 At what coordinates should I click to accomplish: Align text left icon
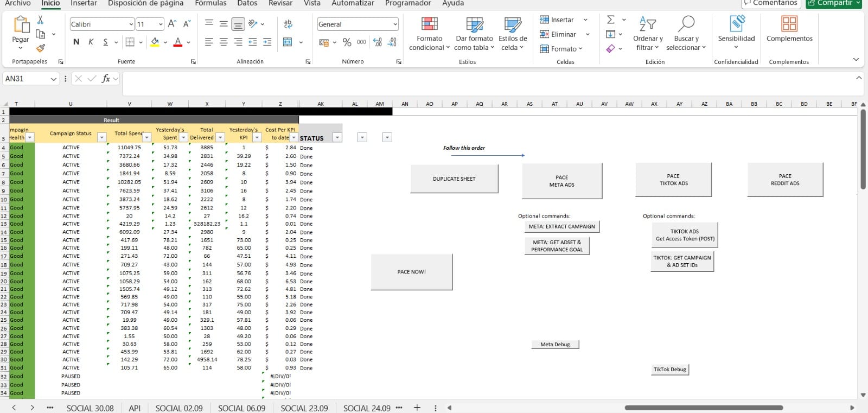[x=209, y=42]
